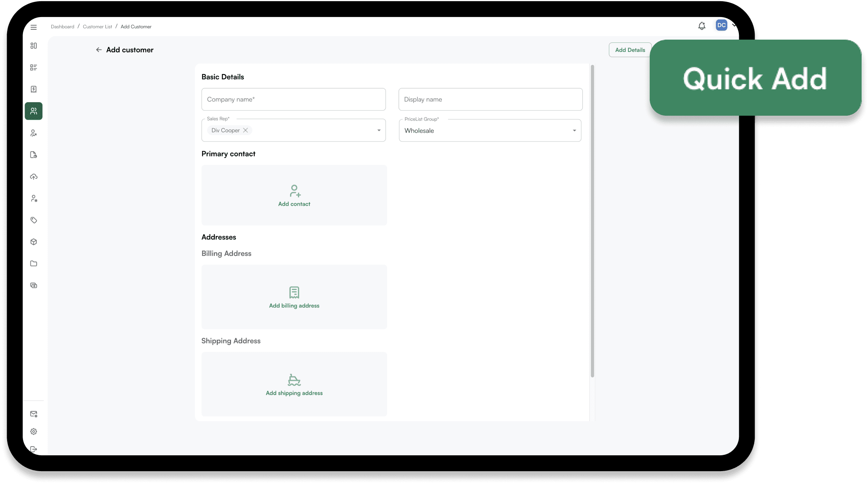This screenshot has height=483, width=868.
Task: Open the hamburger menu icon
Action: (x=34, y=27)
